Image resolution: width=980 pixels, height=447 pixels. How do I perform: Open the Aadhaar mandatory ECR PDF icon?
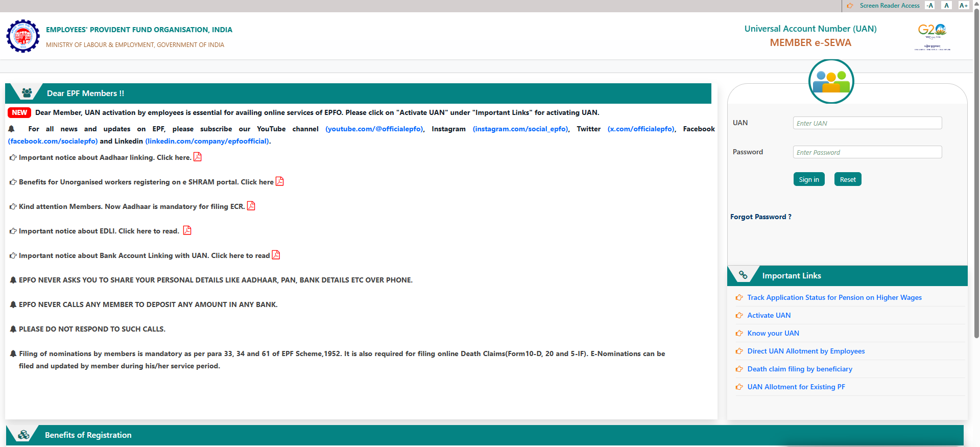(251, 206)
